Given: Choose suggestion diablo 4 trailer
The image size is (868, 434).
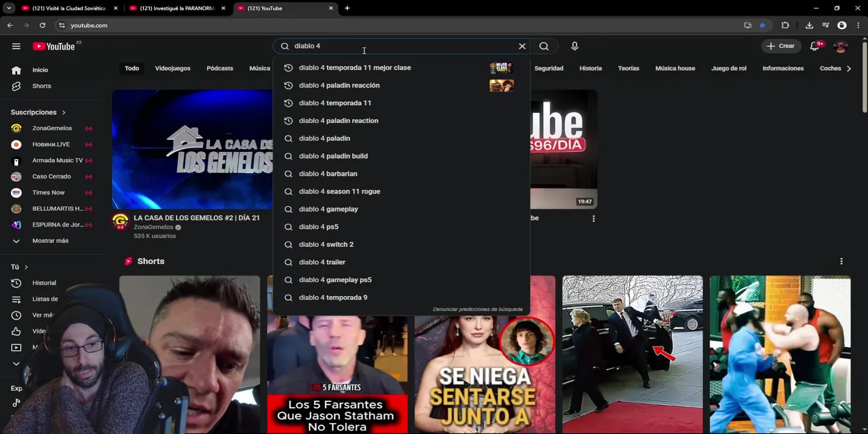Looking at the screenshot, I should [401, 262].
